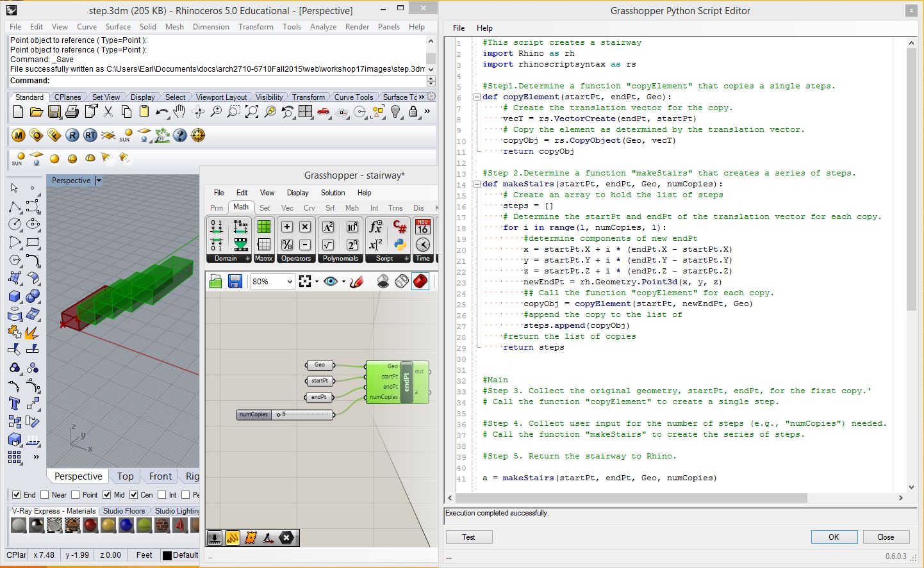
Task: Open the Solution menu in Grasshopper
Action: point(333,193)
